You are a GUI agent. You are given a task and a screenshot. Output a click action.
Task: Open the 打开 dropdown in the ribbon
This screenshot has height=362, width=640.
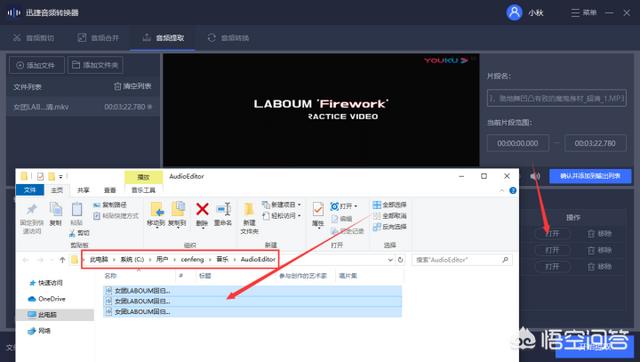[x=344, y=206]
